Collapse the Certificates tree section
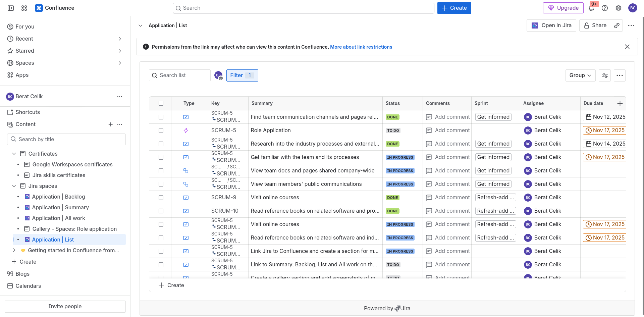Screen dimensions: 644x317 [14, 154]
